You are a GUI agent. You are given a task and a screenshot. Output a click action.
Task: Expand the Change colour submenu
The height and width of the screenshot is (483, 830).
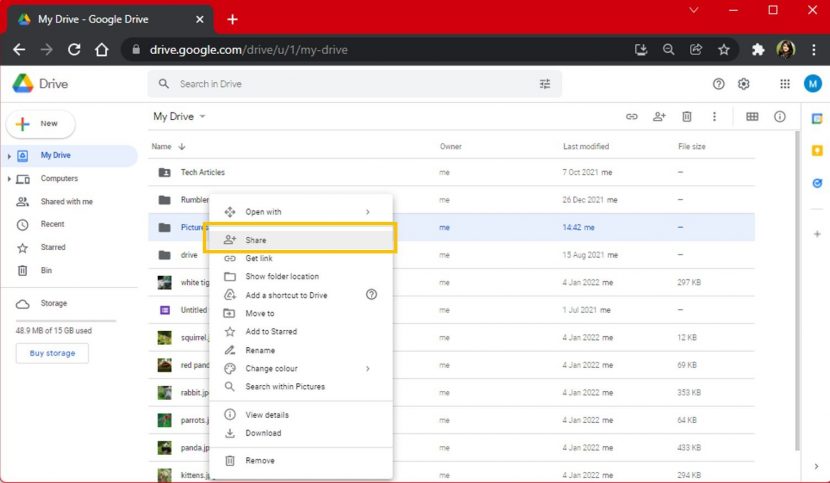pyautogui.click(x=368, y=369)
